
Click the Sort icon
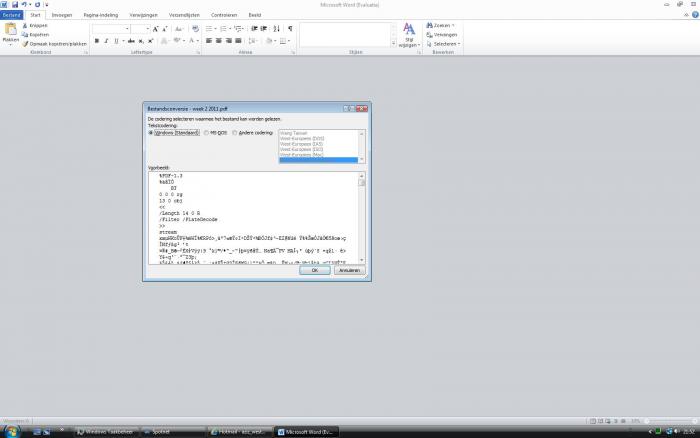(277, 29)
